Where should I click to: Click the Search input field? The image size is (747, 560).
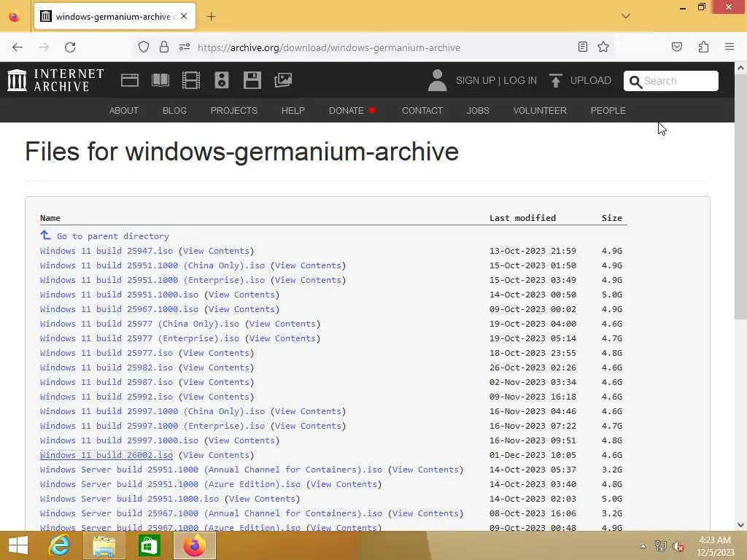click(x=671, y=81)
